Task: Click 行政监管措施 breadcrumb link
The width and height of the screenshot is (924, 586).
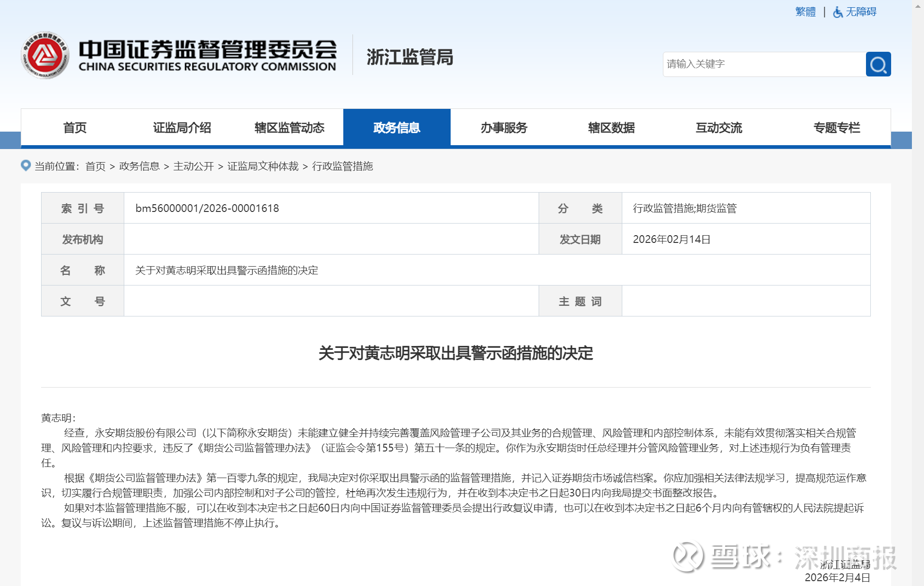Action: (342, 166)
